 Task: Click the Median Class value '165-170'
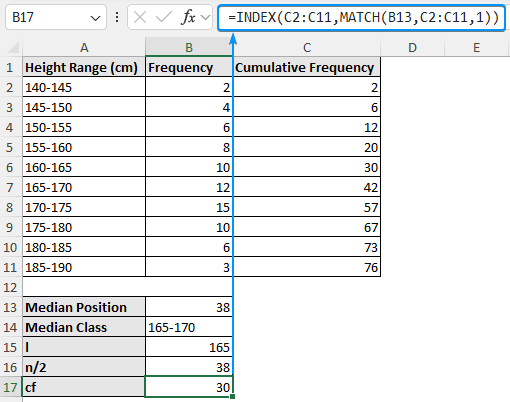189,327
